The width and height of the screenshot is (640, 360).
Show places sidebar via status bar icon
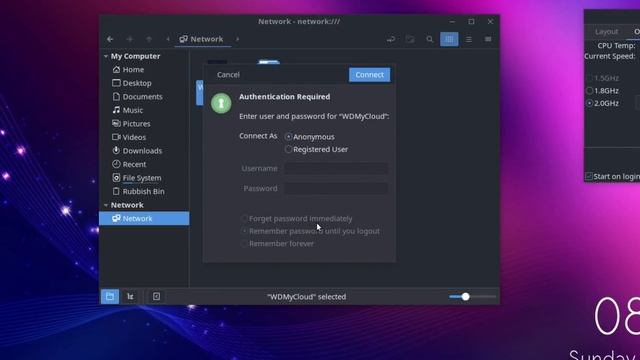[110, 297]
